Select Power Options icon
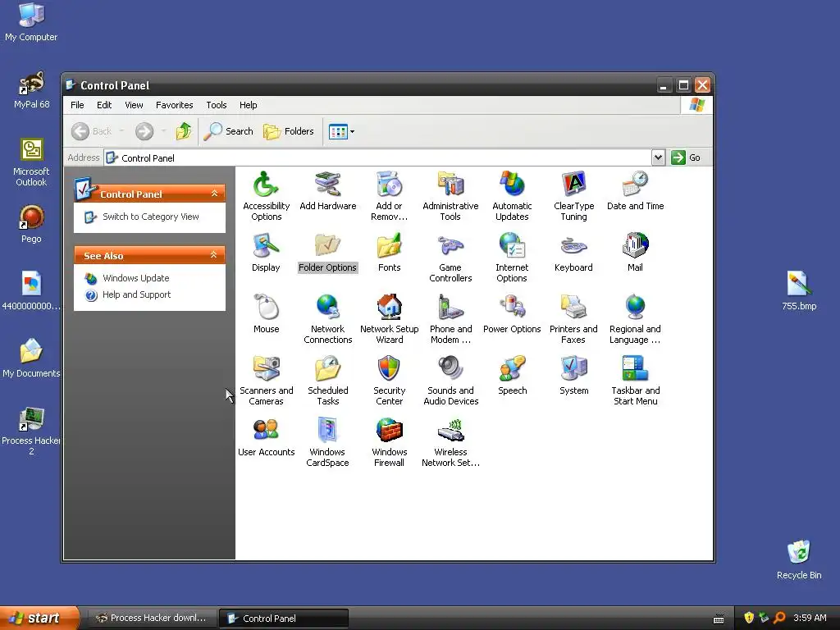The image size is (840, 630). (512, 308)
